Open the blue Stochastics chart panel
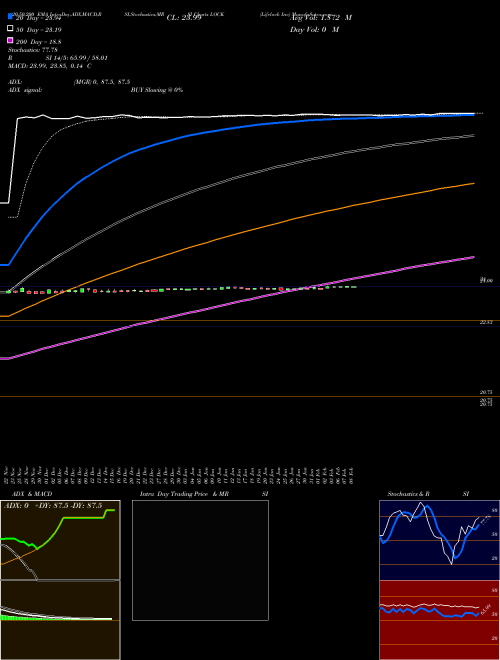 coord(439,540)
